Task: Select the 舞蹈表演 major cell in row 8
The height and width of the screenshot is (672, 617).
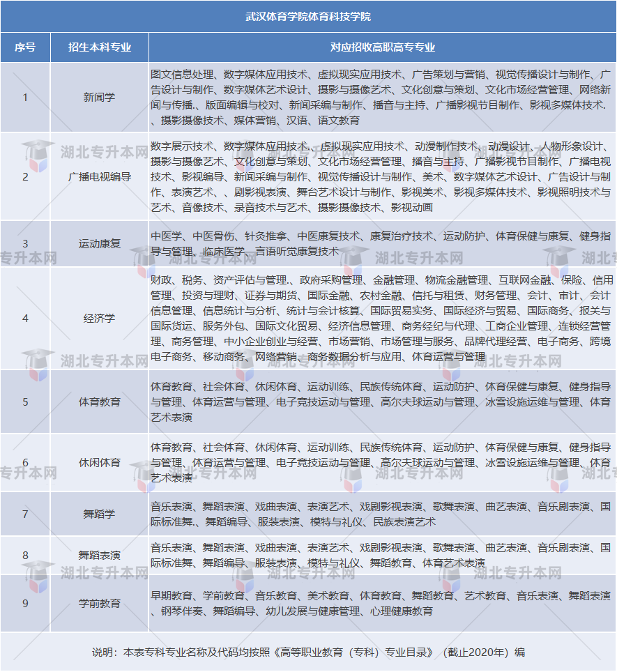Action: [x=100, y=556]
